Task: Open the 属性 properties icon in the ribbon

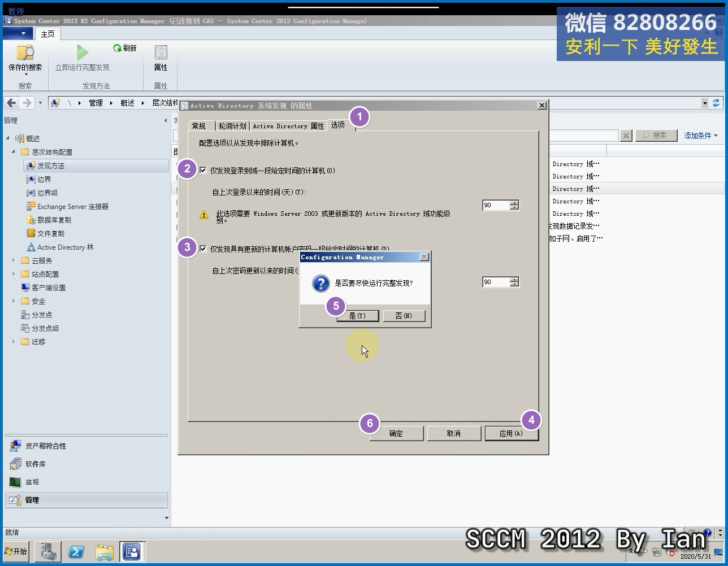Action: 161,53
